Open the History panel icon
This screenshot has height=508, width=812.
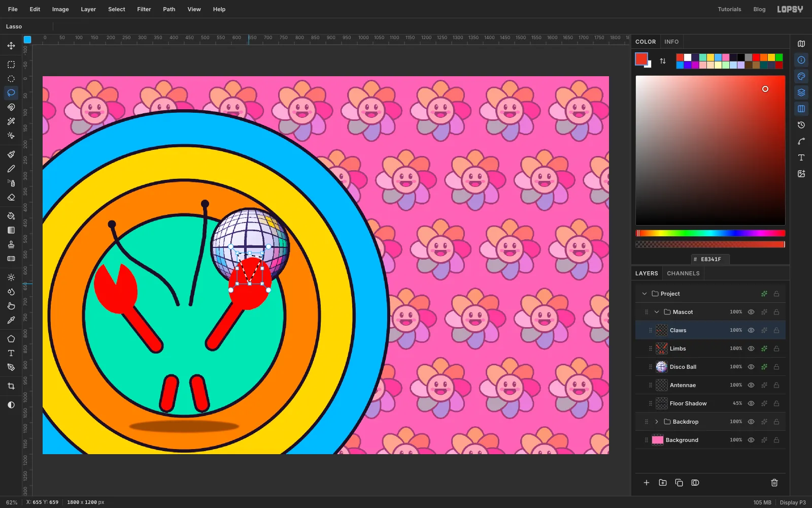[x=801, y=125]
